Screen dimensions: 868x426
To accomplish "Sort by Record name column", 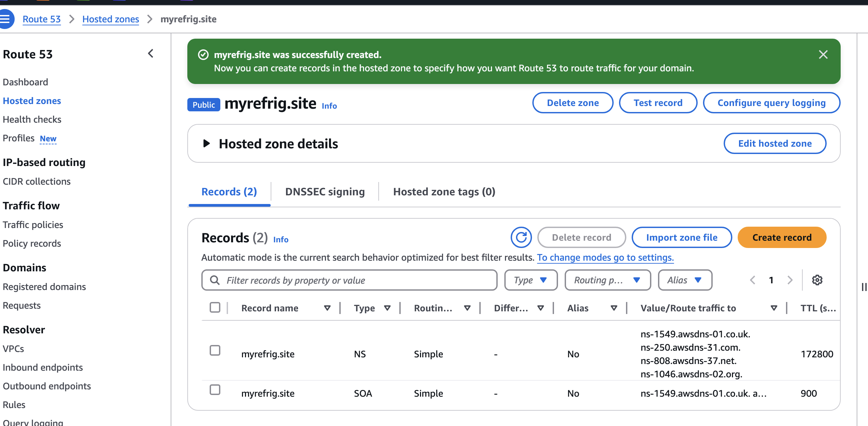I will pos(327,308).
